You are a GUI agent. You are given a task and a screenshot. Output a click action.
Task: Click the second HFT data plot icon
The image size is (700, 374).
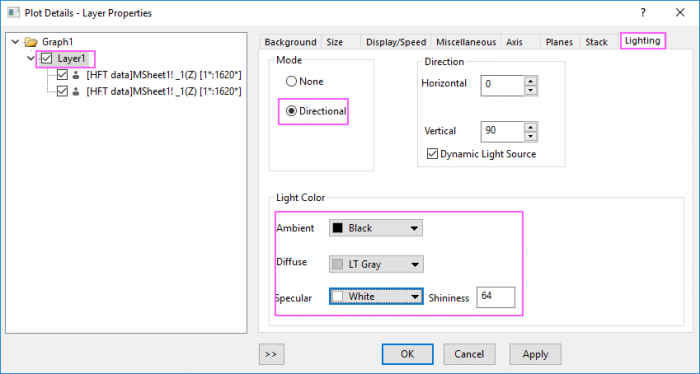click(76, 91)
